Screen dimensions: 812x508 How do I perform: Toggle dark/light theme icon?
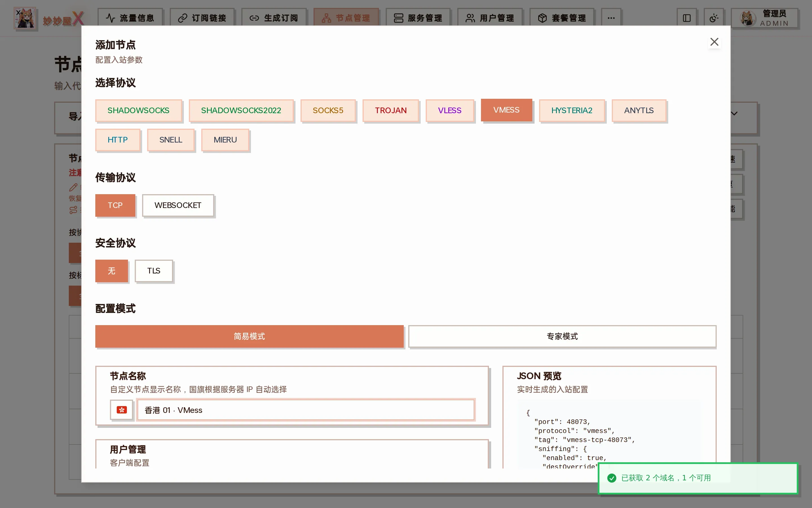coord(714,18)
